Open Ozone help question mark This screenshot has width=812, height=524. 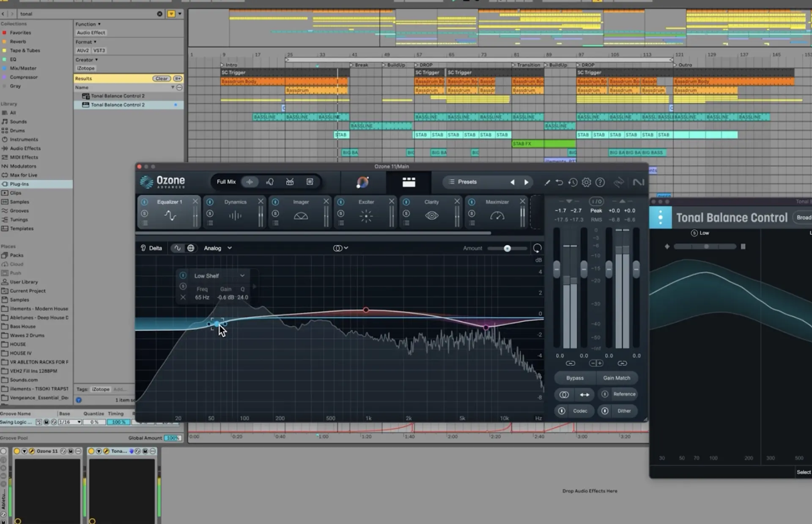[x=600, y=182]
